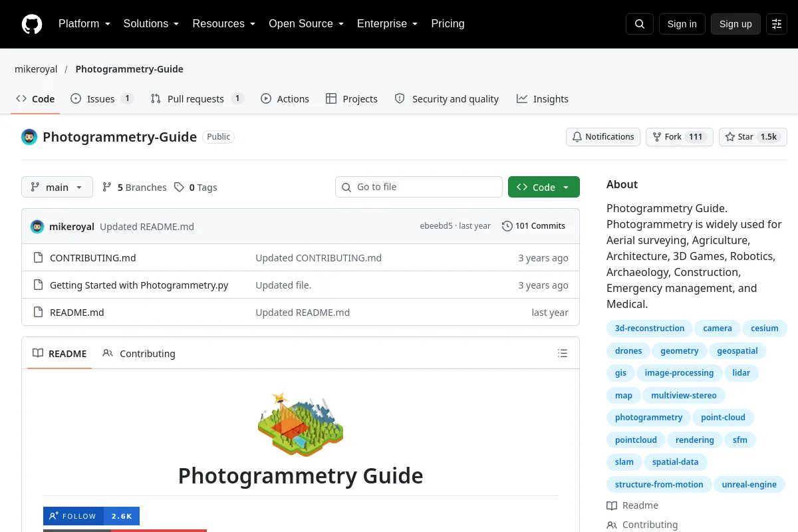Expand the Resources menu
The width and height of the screenshot is (798, 532).
(224, 24)
